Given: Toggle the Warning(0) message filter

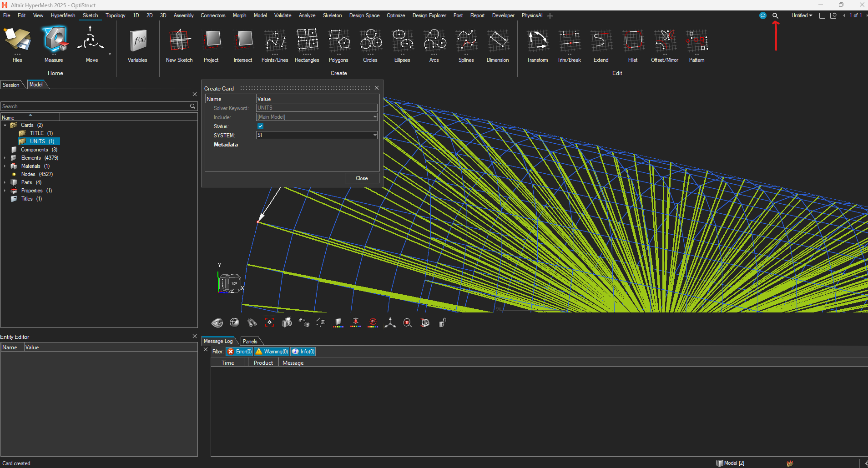Looking at the screenshot, I should tap(272, 352).
